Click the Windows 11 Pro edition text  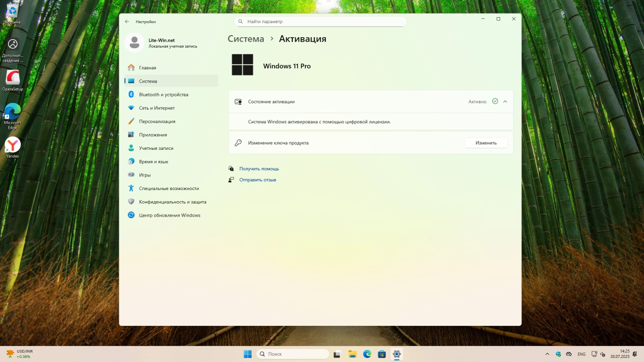287,66
